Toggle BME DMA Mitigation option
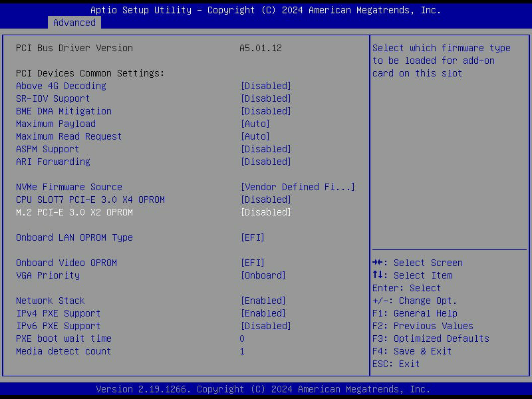 pyautogui.click(x=265, y=111)
